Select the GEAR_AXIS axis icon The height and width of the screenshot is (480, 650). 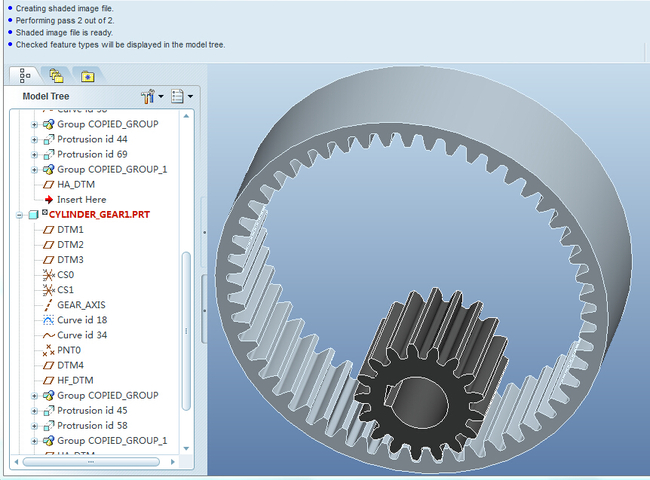pos(48,305)
